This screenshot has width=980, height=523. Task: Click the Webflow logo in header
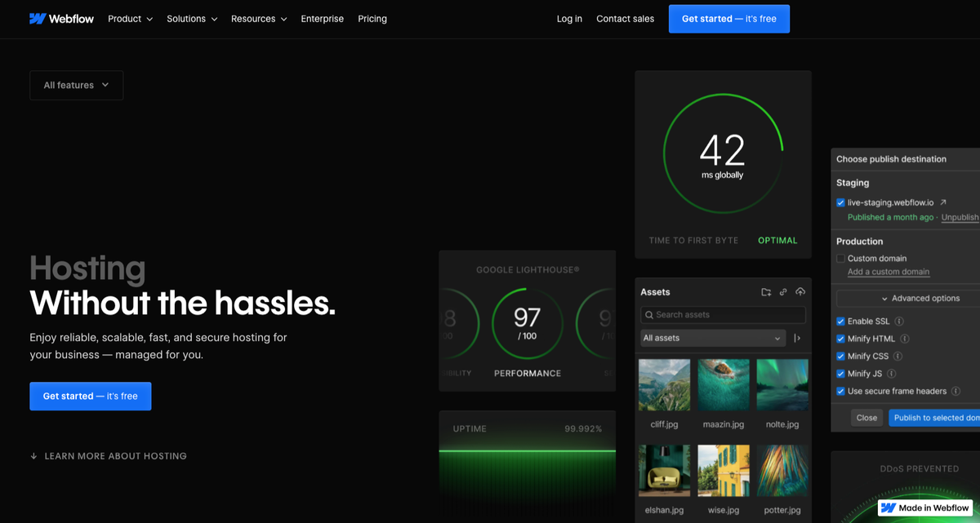point(61,19)
